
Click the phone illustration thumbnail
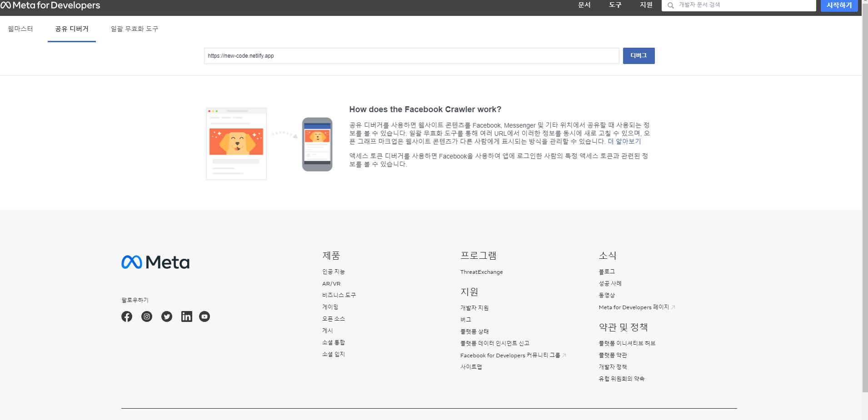click(x=317, y=144)
